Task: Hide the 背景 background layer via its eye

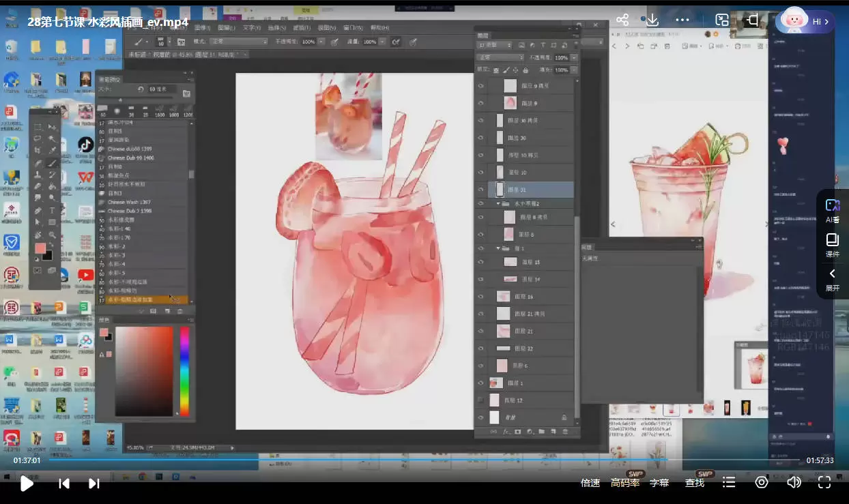Action: (480, 417)
